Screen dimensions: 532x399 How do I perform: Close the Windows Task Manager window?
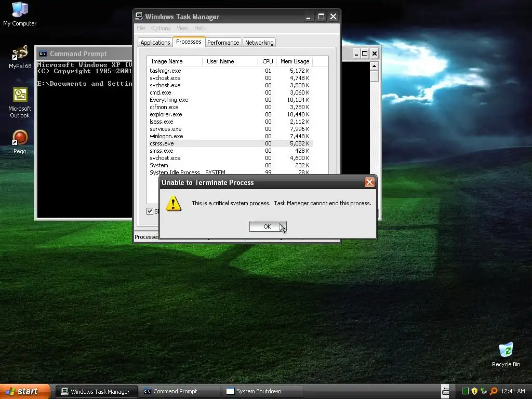[x=334, y=17]
